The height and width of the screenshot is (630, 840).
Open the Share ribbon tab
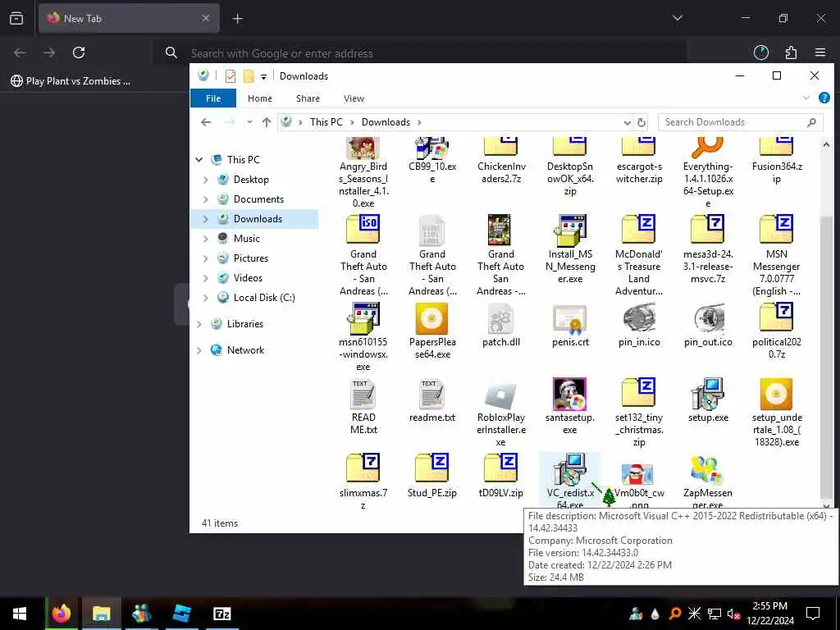pyautogui.click(x=308, y=98)
